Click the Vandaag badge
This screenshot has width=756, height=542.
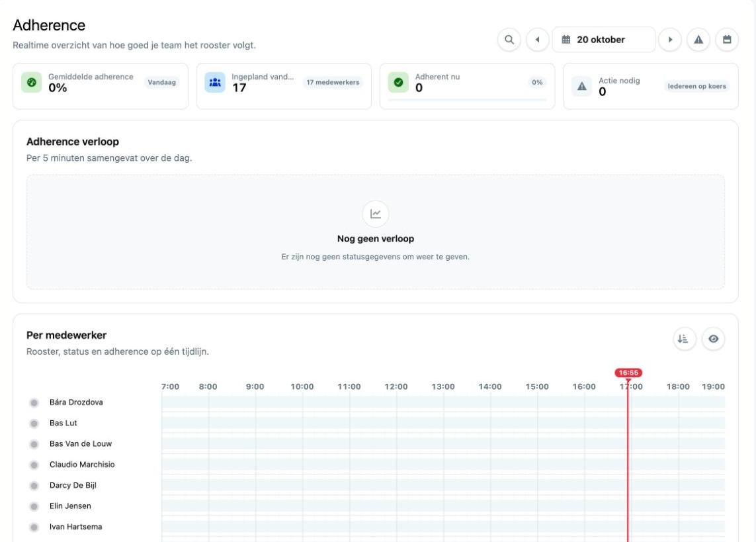pos(161,83)
